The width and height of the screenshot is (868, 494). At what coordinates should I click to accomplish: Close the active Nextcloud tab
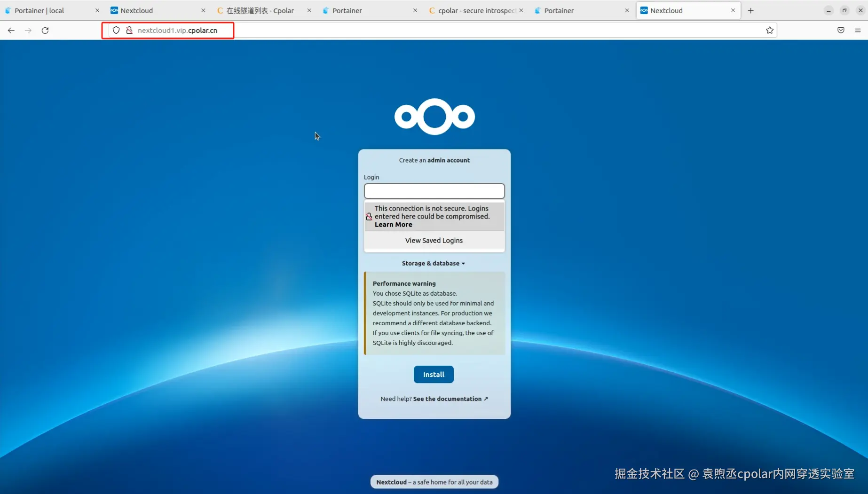733,10
